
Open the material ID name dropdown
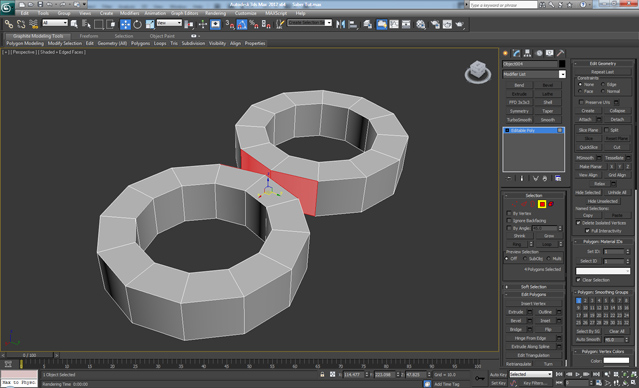[x=603, y=271]
